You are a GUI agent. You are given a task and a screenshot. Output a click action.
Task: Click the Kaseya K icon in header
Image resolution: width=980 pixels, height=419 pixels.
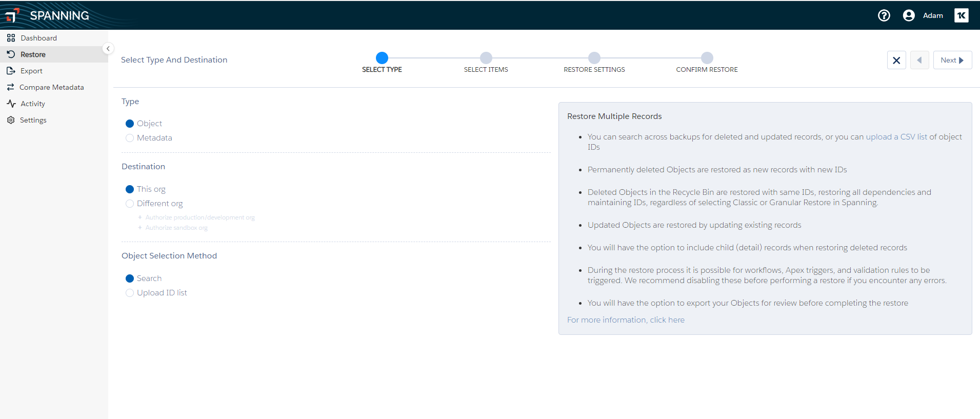pyautogui.click(x=962, y=15)
